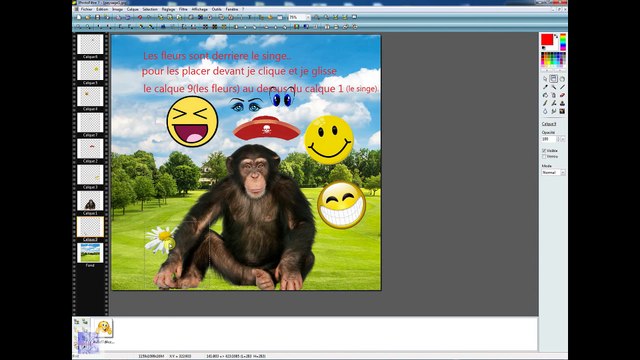This screenshot has height=360, width=640.
Task: Open the Opacité value dropdown arrow
Action: [563, 139]
